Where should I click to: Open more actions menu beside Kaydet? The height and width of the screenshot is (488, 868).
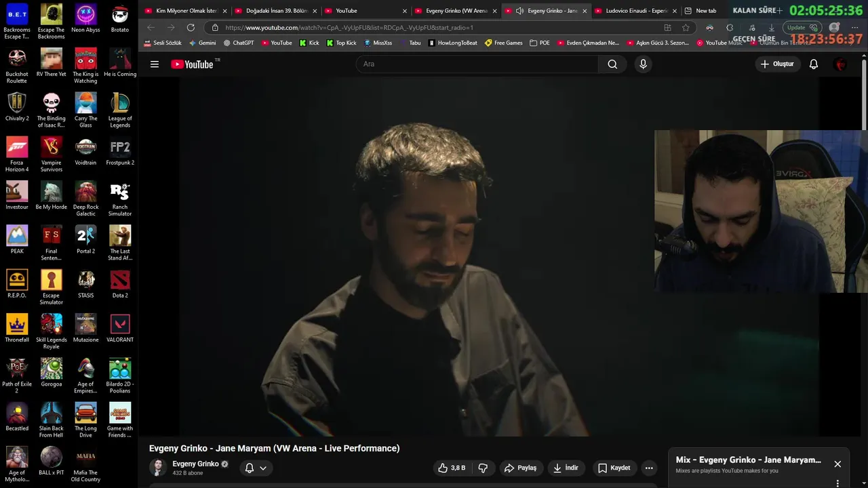(x=649, y=468)
